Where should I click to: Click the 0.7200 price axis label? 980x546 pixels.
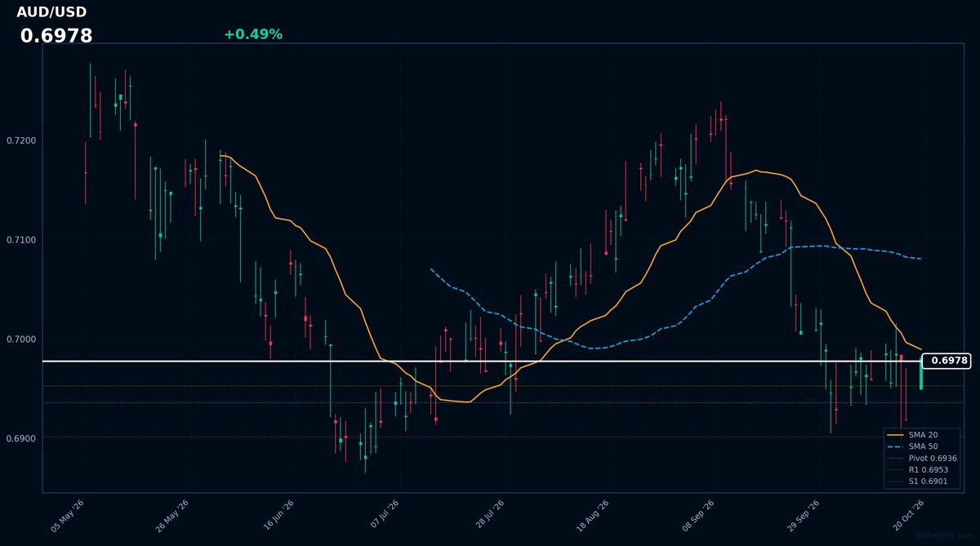pyautogui.click(x=20, y=140)
